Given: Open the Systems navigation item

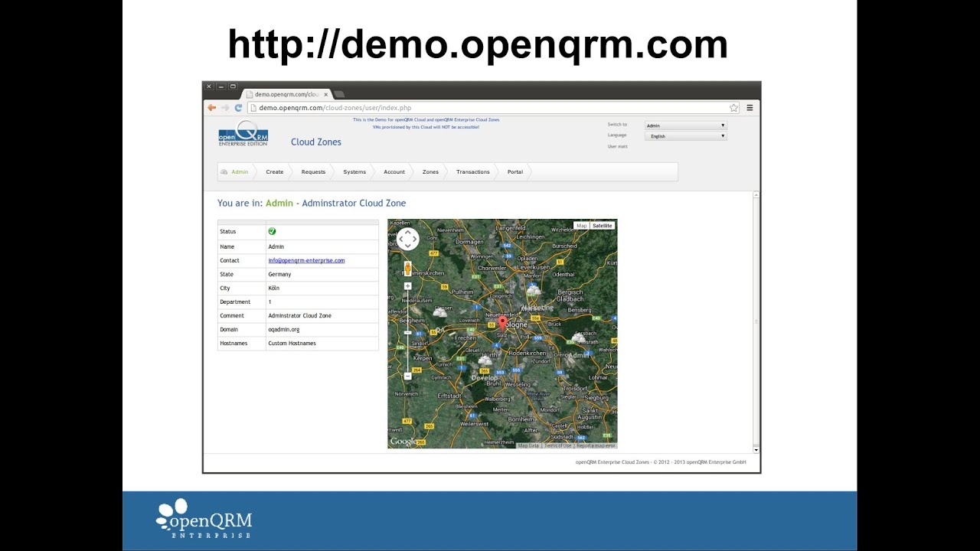Looking at the screenshot, I should 354,172.
